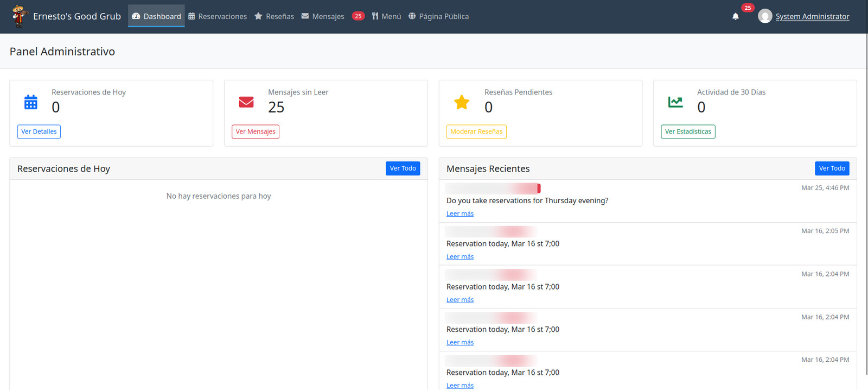
Task: Go to Reservaciones in the navbar
Action: coord(218,16)
